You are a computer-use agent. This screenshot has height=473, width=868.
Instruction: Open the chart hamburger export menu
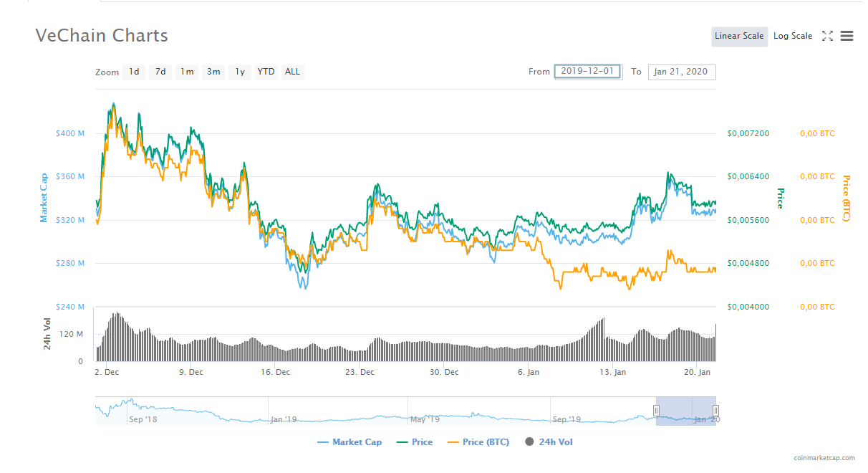pos(847,36)
